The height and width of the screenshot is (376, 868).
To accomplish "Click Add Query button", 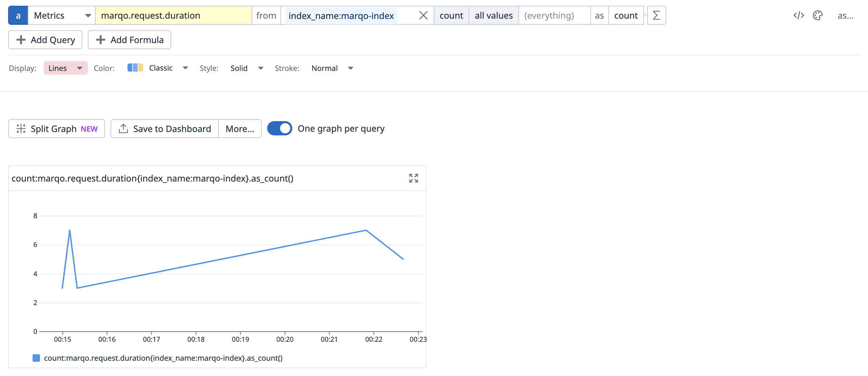I will coord(45,40).
